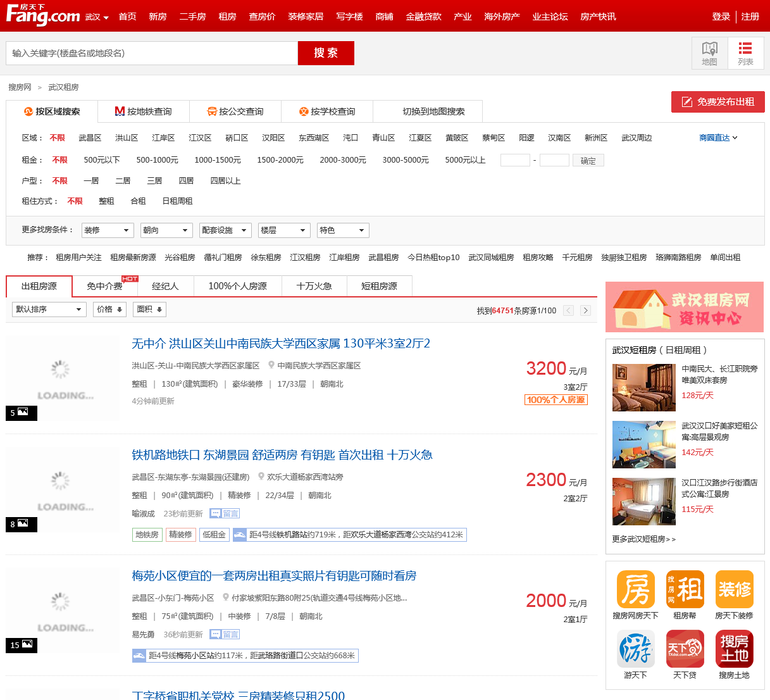The height and width of the screenshot is (700, 770).
Task: Click 免费发布出租 button
Action: 718,102
